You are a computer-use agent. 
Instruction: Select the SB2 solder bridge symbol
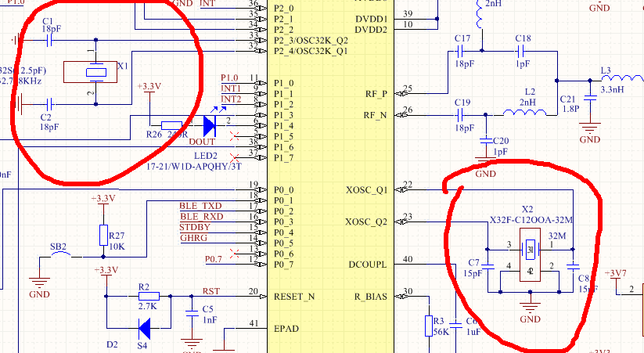(x=61, y=255)
